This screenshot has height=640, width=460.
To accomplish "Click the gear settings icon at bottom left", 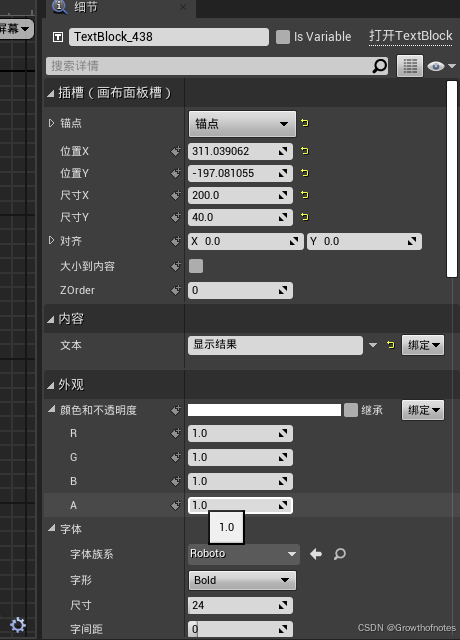I will click(x=18, y=624).
